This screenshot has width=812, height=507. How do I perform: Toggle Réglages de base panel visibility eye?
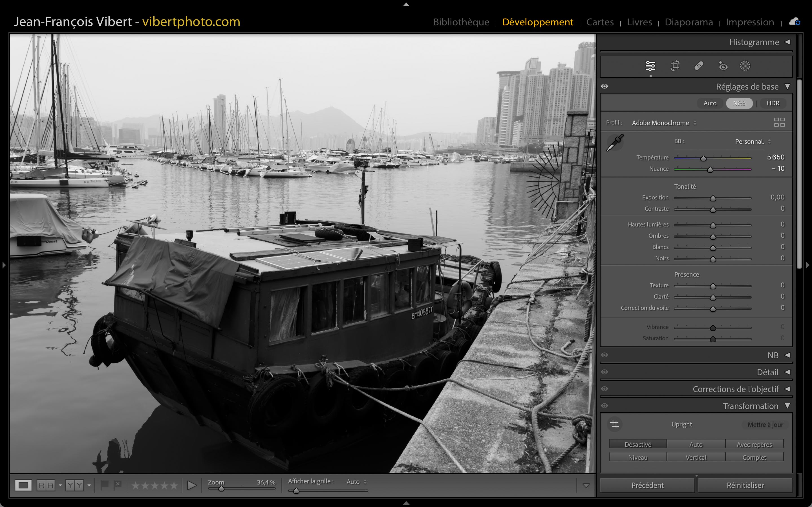pyautogui.click(x=605, y=86)
